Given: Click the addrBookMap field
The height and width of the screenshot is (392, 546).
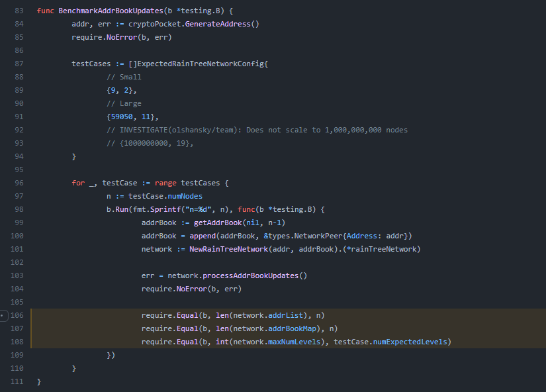Looking at the screenshot, I should (292, 328).
